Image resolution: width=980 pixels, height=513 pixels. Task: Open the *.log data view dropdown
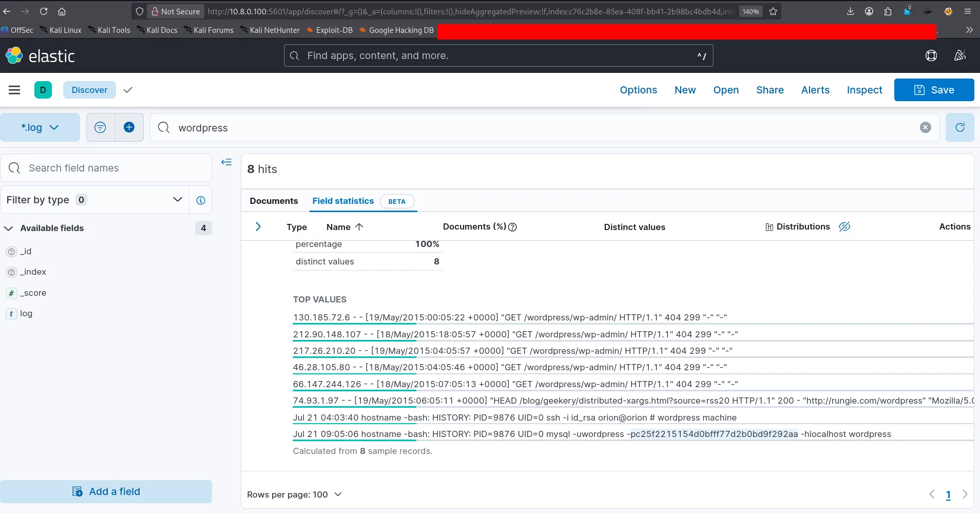pos(40,127)
